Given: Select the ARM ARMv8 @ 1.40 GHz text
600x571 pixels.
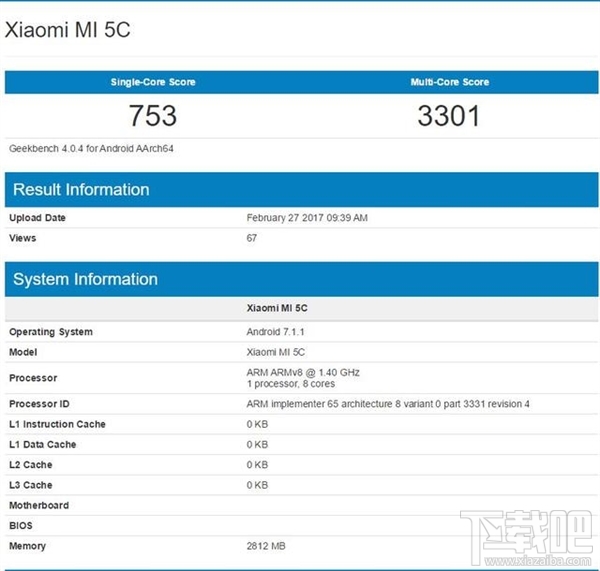Looking at the screenshot, I should (303, 372).
